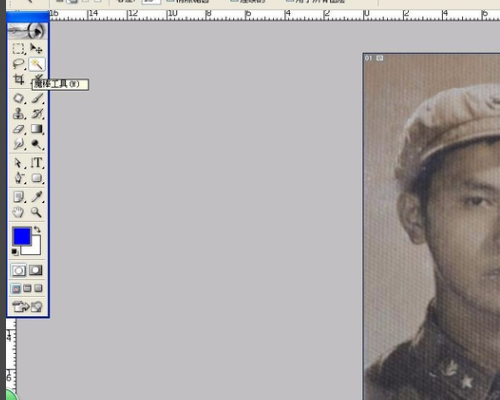This screenshot has height=400, width=500.
Task: Select the Crop tool
Action: click(18, 80)
